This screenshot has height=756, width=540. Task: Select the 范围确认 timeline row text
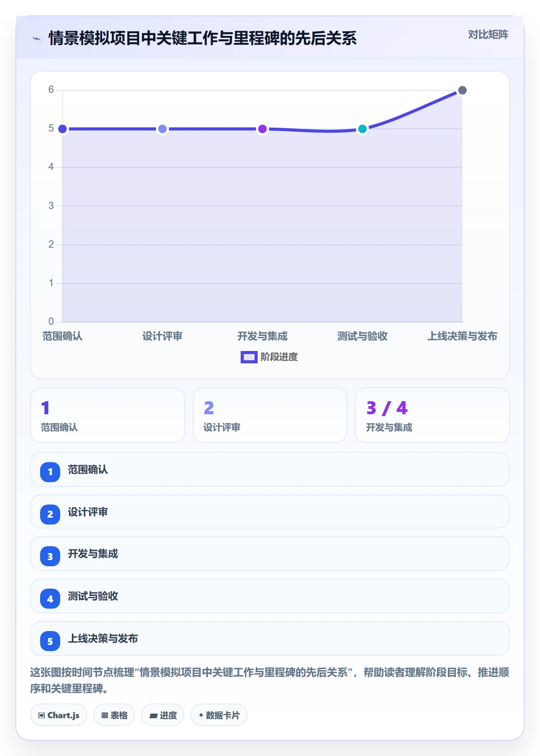click(88, 470)
